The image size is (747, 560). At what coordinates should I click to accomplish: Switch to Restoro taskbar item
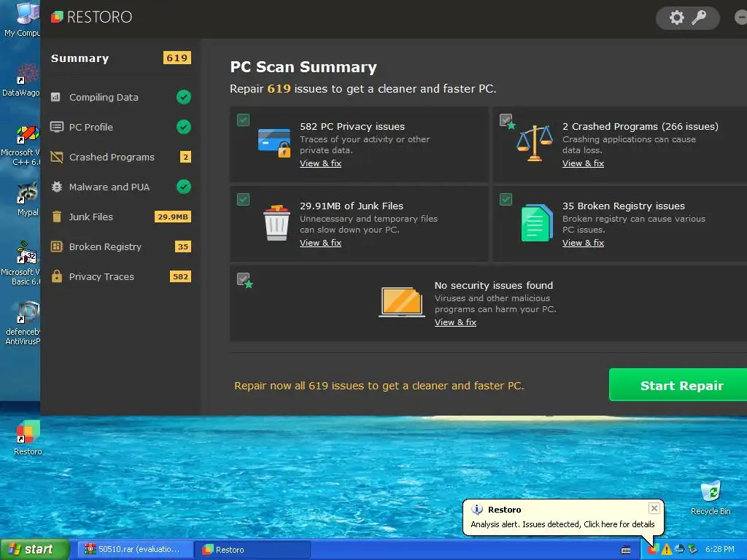[x=253, y=550]
